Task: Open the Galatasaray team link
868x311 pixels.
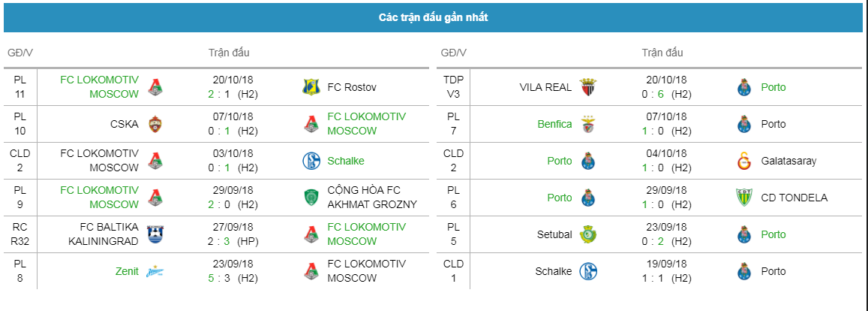Action: [788, 161]
